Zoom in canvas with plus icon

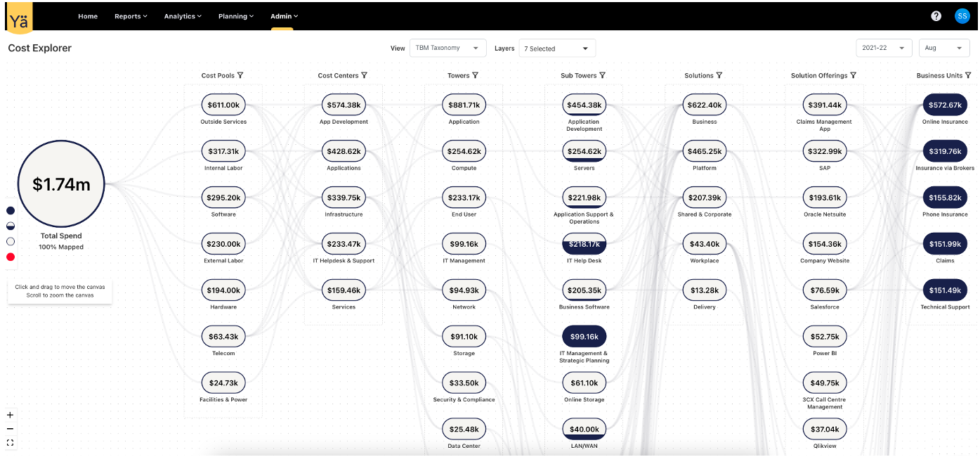point(10,415)
